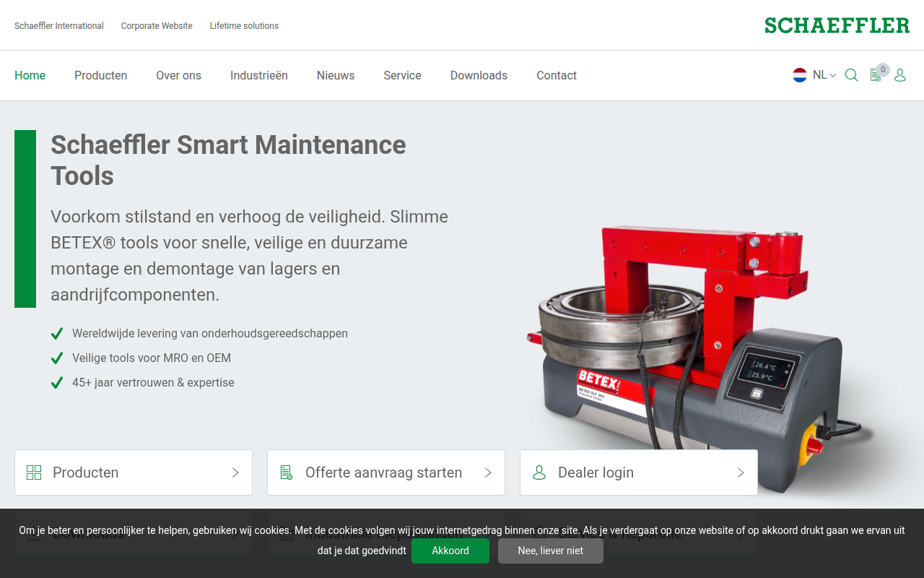Open the Nieuws menu item
The height and width of the screenshot is (578, 924).
click(336, 75)
